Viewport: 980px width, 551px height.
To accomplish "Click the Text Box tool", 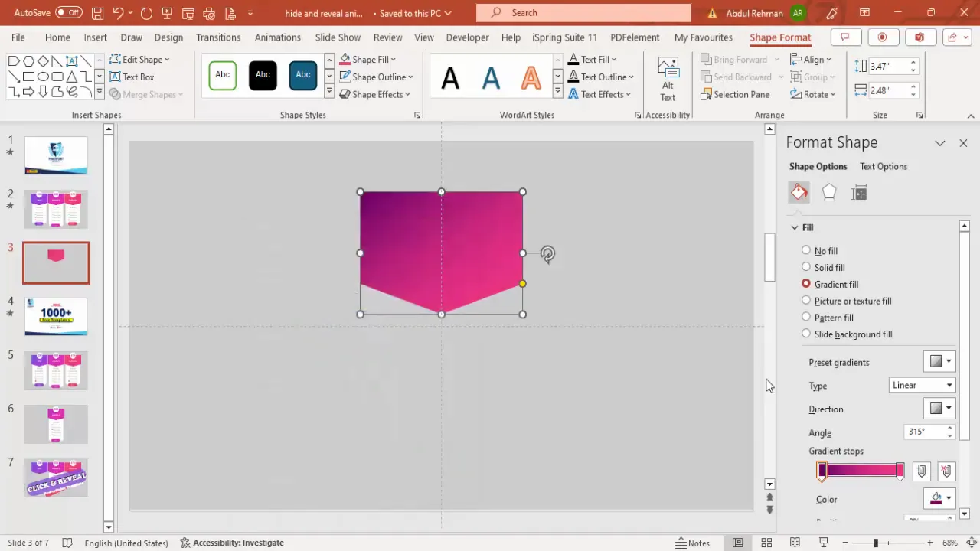I will pos(132,77).
